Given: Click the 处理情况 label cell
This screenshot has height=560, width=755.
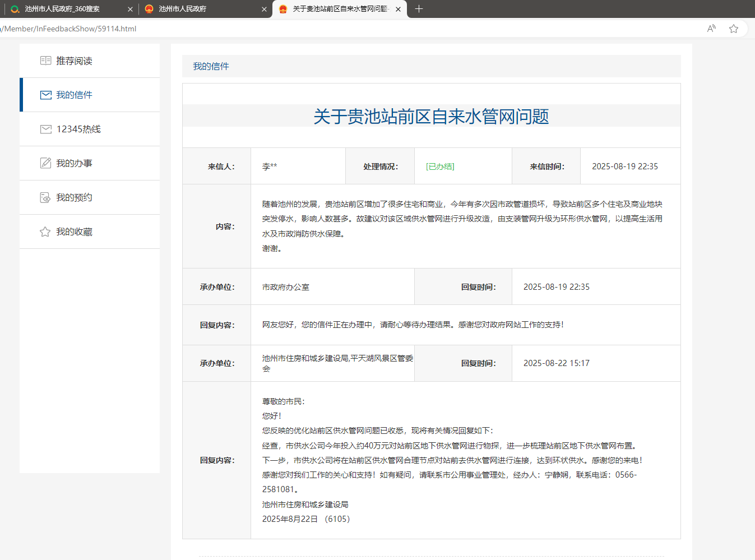Looking at the screenshot, I should pos(380,166).
